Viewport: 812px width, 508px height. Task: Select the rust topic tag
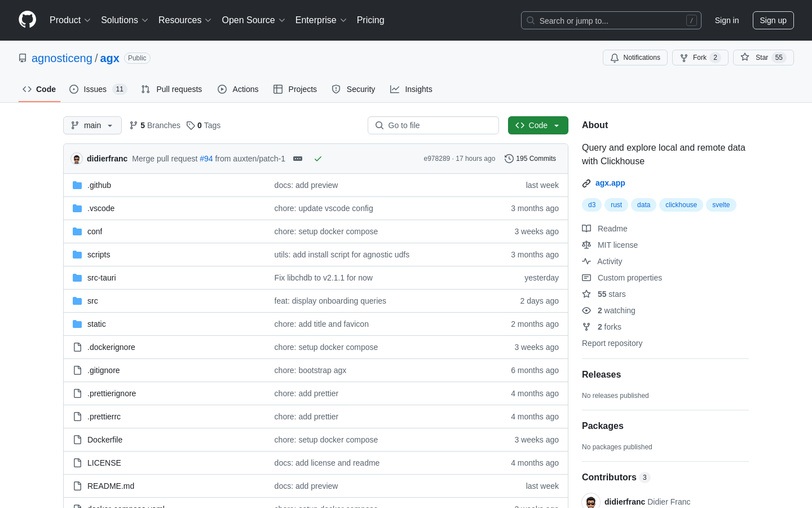[616, 205]
